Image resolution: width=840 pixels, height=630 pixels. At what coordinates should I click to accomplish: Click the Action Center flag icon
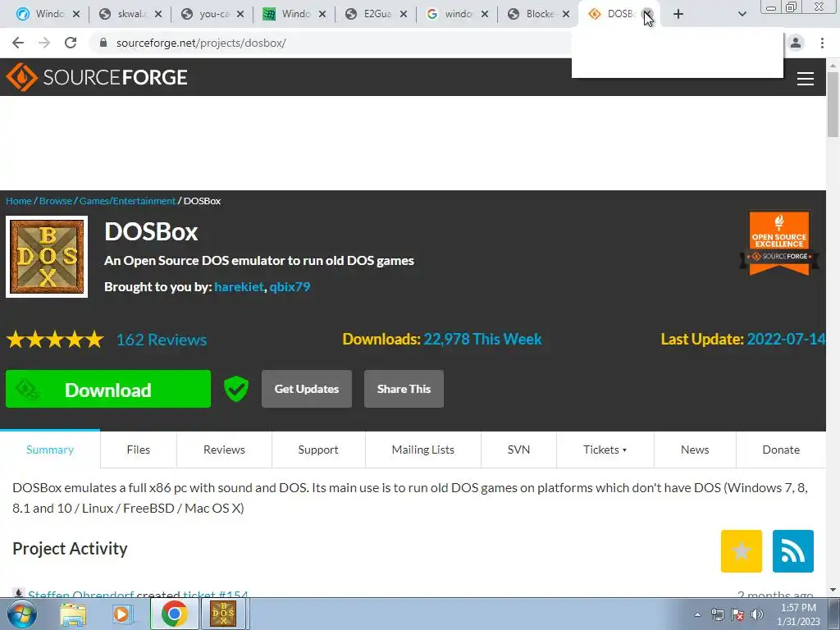737,614
